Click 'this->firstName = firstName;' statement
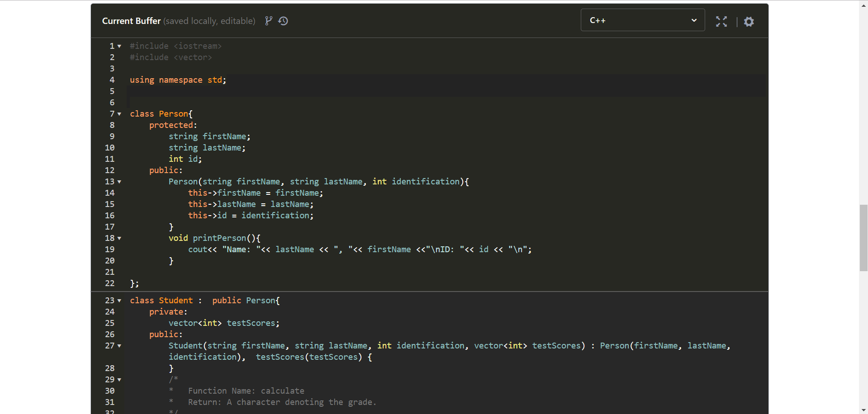The image size is (868, 414). tap(256, 193)
